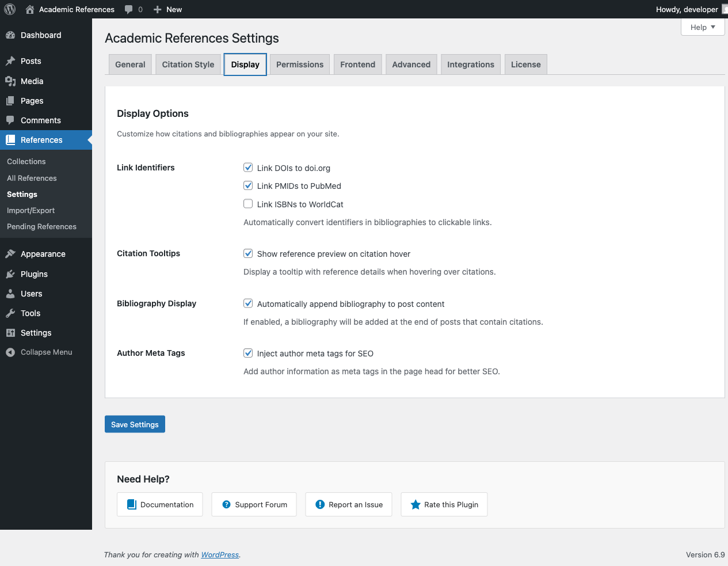Image resolution: width=728 pixels, height=566 pixels.
Task: Enable Link ISBNs to WorldCat checkbox
Action: (248, 204)
